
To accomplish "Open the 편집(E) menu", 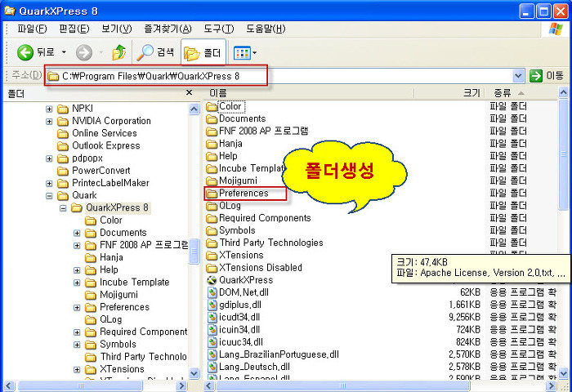I will coord(74,29).
